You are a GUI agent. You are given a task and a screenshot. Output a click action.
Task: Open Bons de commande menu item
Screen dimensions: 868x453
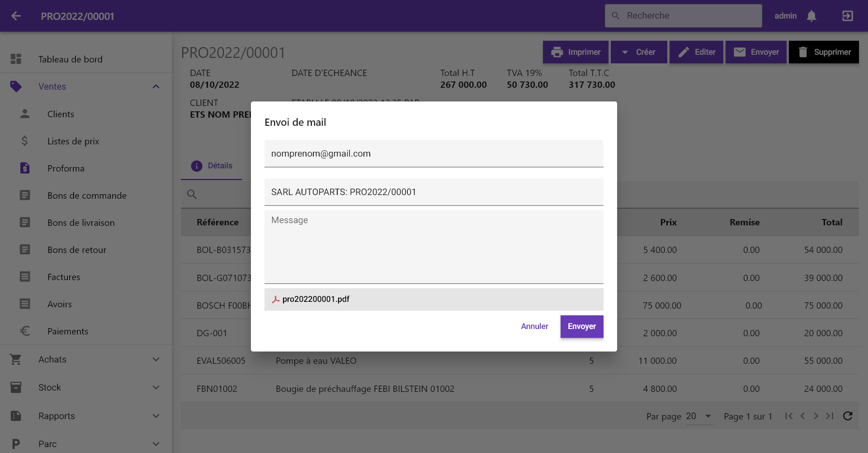pos(86,196)
